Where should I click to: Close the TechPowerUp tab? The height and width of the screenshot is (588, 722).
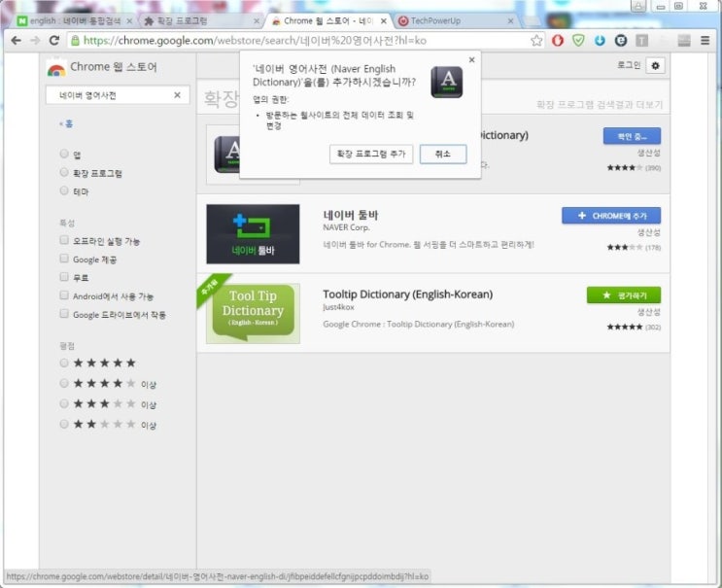[x=510, y=21]
